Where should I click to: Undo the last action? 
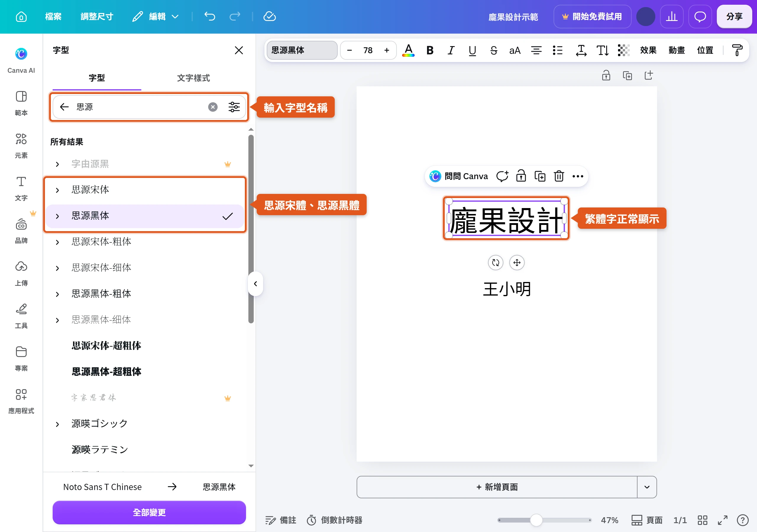(x=210, y=16)
